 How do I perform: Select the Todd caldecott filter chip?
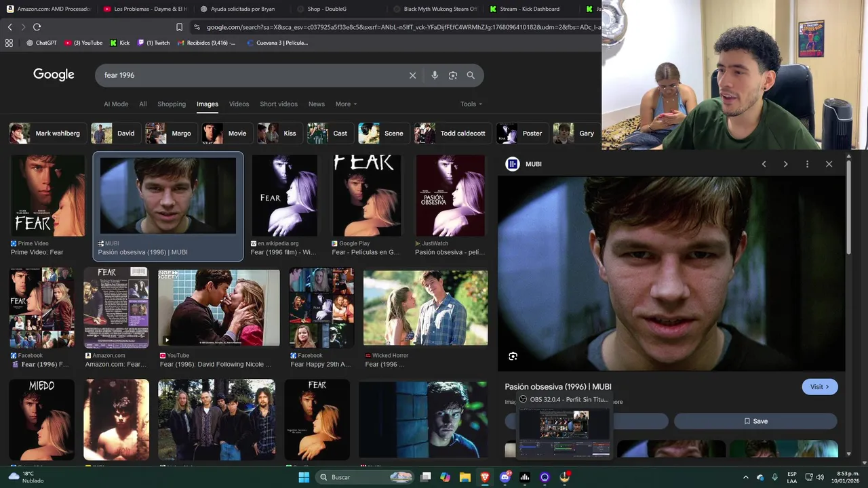tap(452, 134)
